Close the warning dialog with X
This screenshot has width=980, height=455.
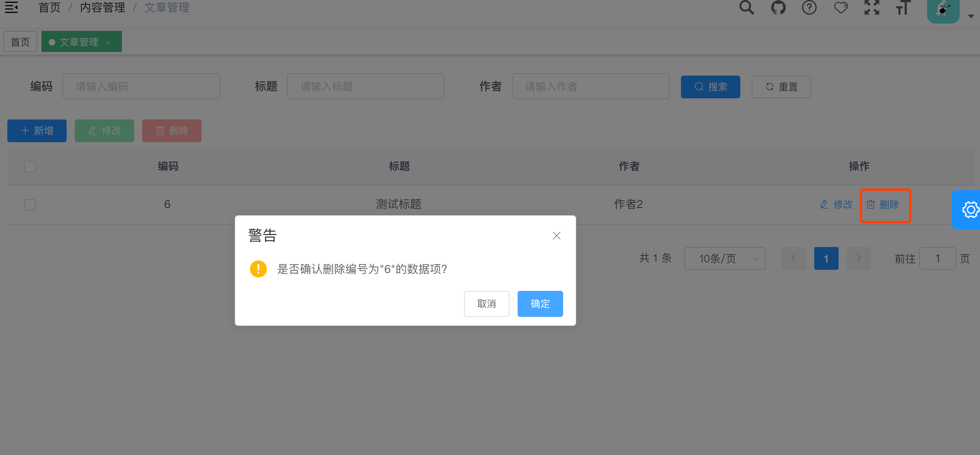point(556,236)
